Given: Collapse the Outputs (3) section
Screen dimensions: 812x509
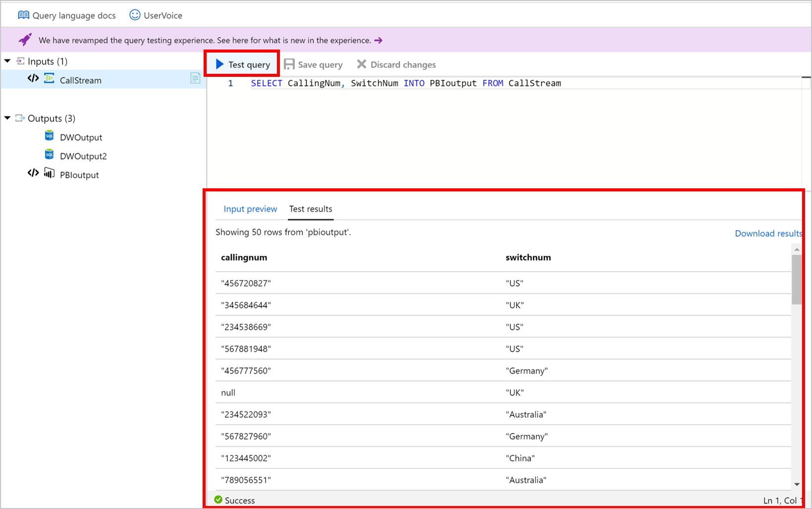Looking at the screenshot, I should (7, 118).
